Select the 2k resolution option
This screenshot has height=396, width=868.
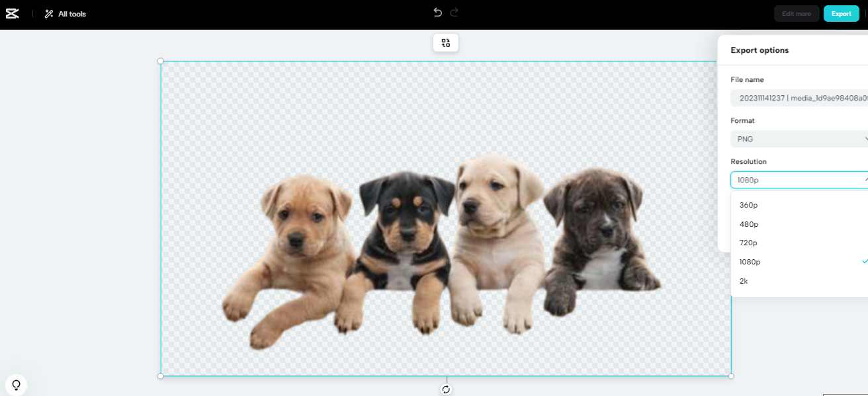(x=743, y=281)
